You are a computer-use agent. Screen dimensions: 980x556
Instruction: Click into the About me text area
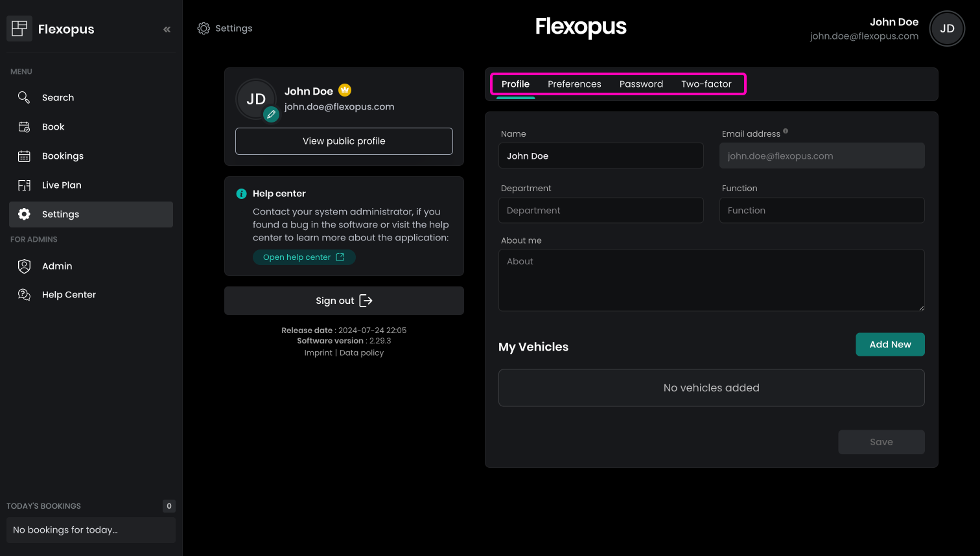click(710, 280)
